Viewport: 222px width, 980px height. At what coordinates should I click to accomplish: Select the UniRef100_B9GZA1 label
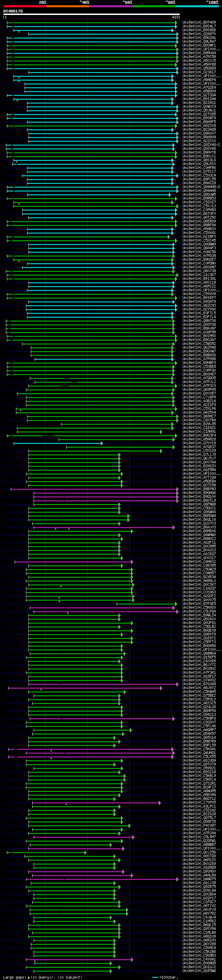(x=199, y=38)
